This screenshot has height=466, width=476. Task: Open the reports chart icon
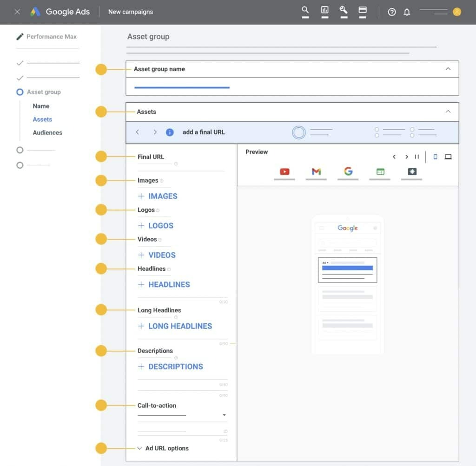pos(324,10)
